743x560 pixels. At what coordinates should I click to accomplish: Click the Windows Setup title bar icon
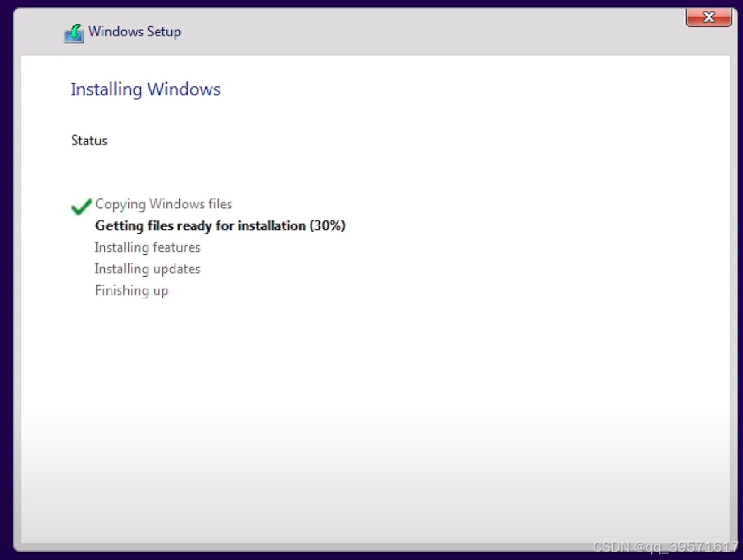point(74,33)
